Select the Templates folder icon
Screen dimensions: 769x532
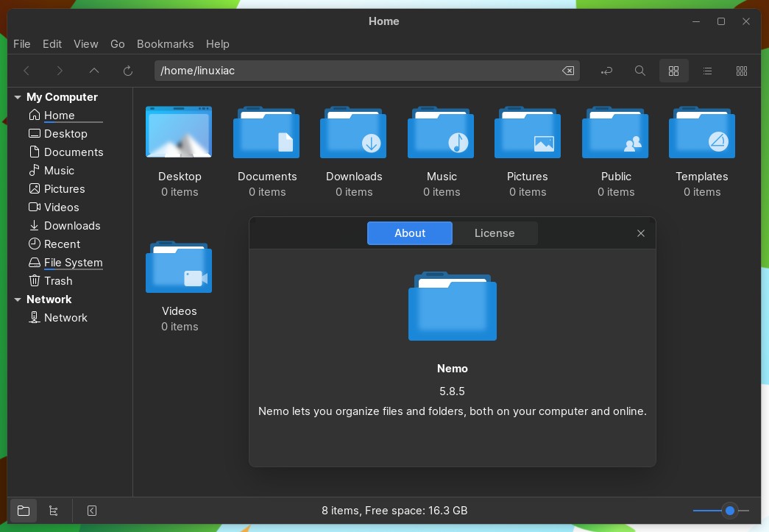tap(702, 132)
